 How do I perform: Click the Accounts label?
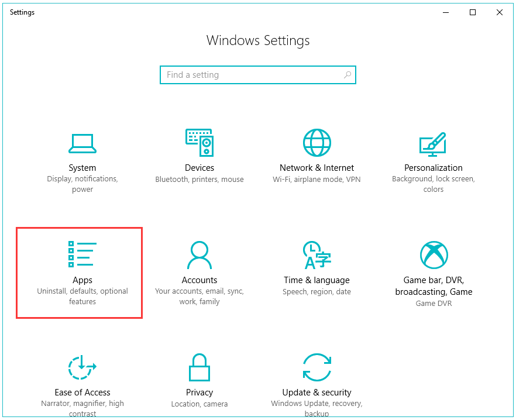199,280
